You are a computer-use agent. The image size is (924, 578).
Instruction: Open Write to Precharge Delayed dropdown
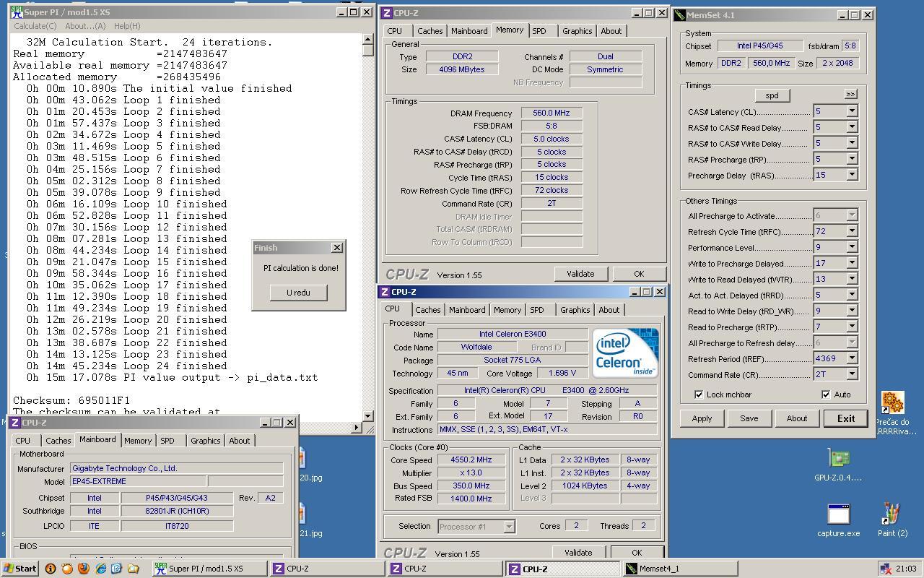pyautogui.click(x=852, y=263)
